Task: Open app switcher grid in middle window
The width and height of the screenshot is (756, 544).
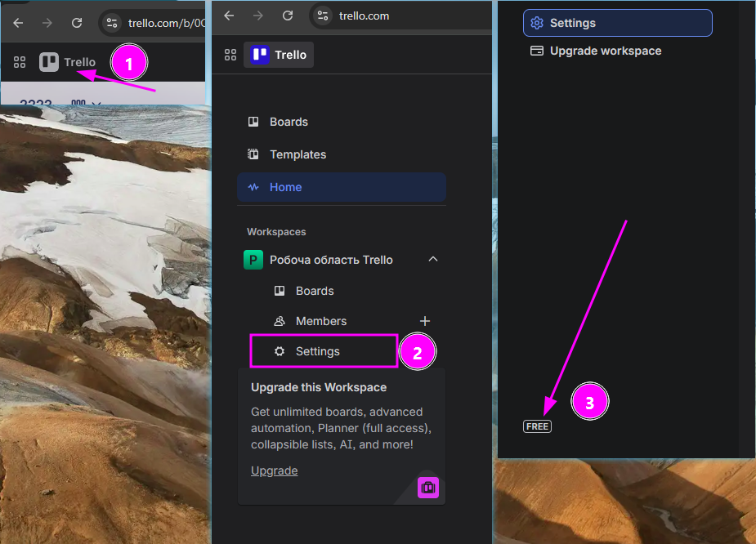Action: 230,55
